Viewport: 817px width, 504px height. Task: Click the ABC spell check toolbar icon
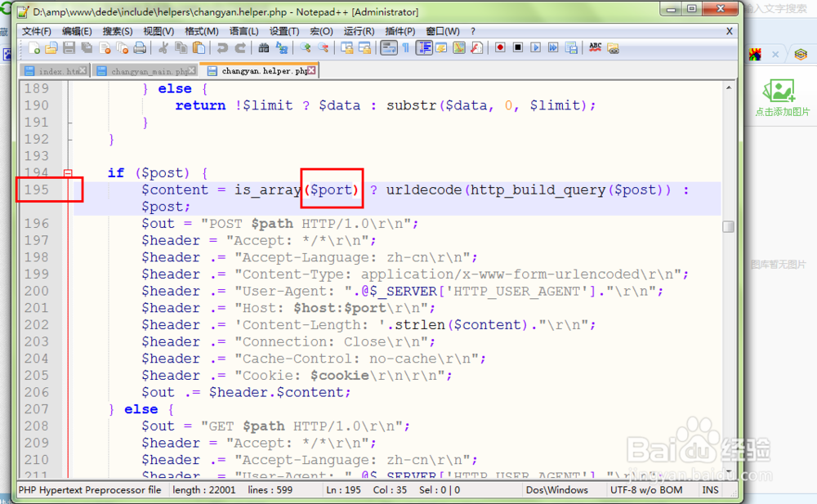tap(595, 48)
